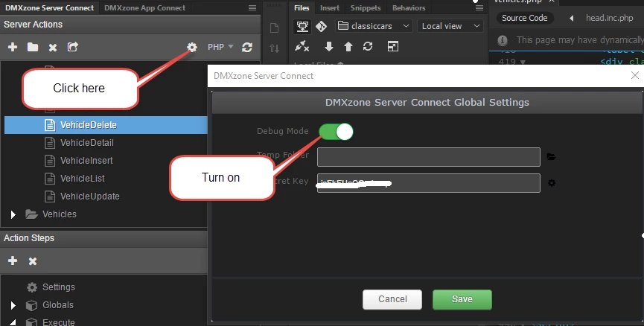Click the Temp Folder input field
Screen dimensions: 644x326
point(428,157)
